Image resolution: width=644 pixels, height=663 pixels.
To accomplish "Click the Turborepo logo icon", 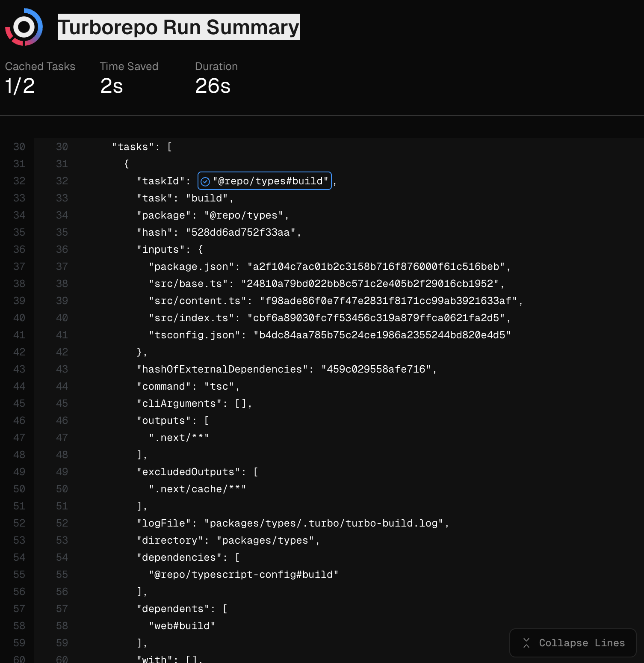I will 24,27.
